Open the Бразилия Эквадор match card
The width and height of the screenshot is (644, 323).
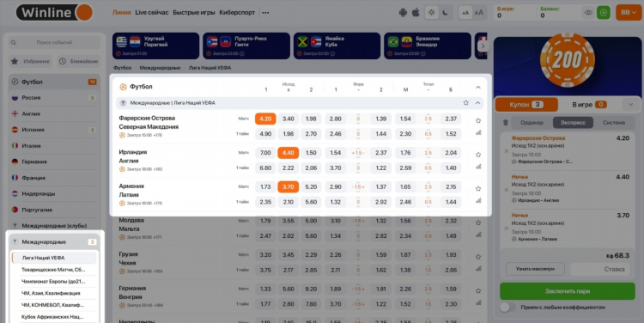point(427,46)
